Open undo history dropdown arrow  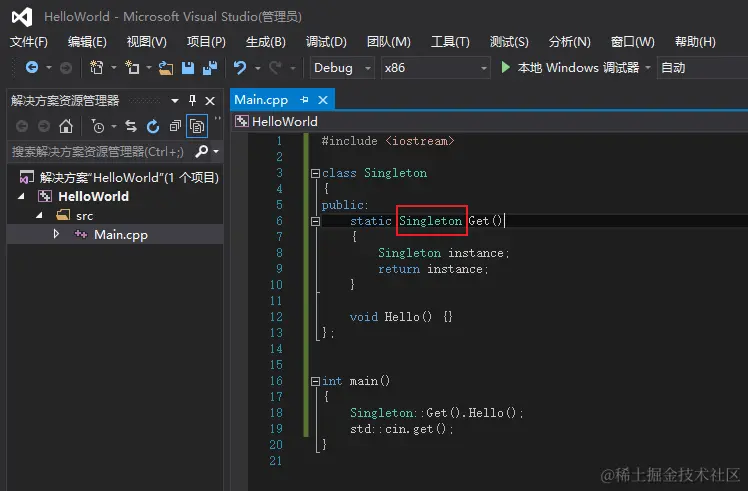(x=258, y=68)
